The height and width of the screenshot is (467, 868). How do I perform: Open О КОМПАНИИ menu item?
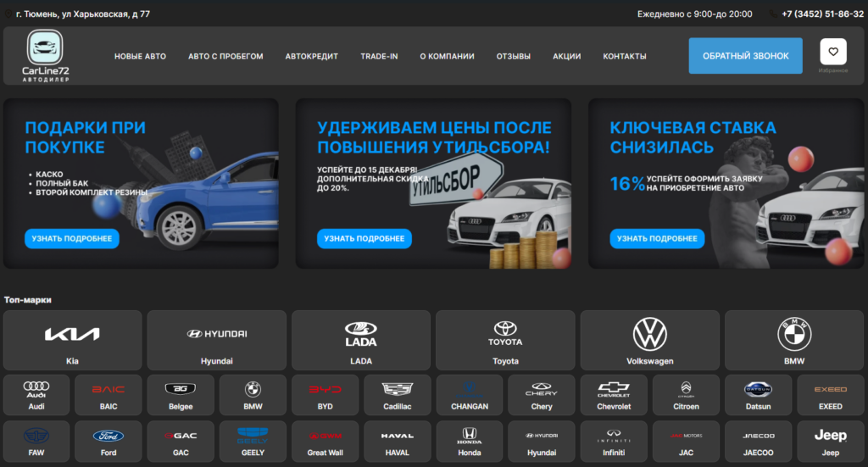tap(448, 57)
